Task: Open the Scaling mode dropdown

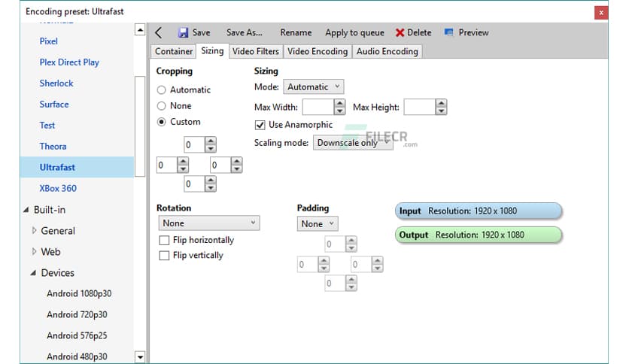Action: (x=353, y=143)
